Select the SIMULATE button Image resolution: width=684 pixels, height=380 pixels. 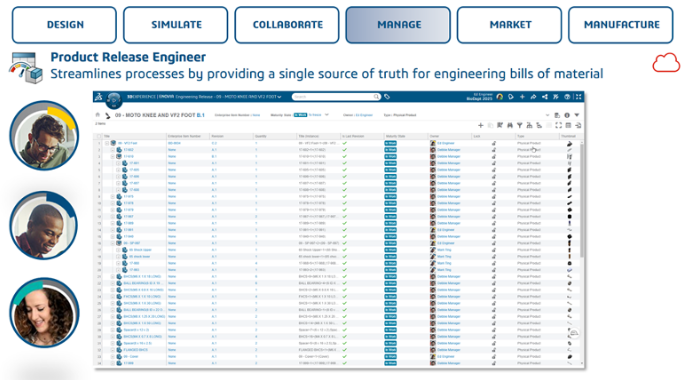coord(176,25)
